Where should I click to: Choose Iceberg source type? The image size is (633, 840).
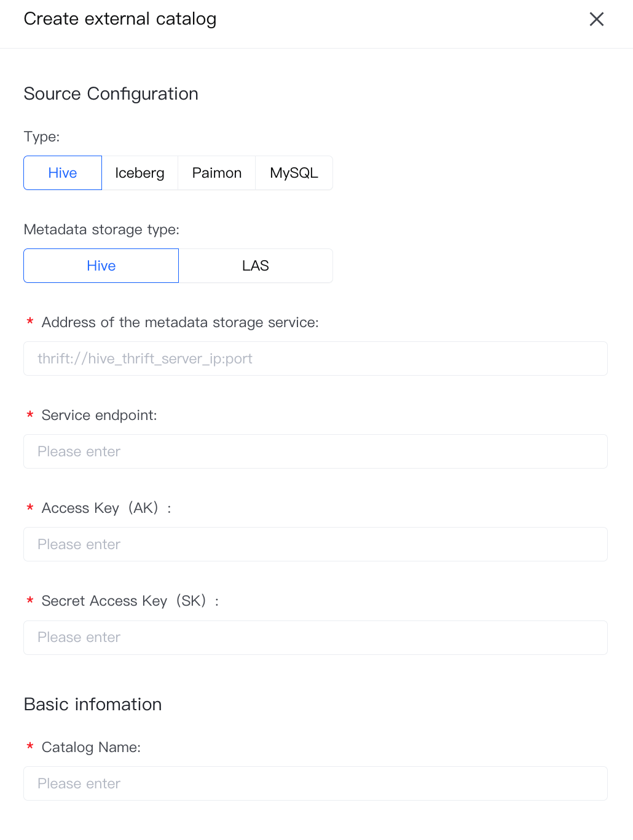(140, 173)
